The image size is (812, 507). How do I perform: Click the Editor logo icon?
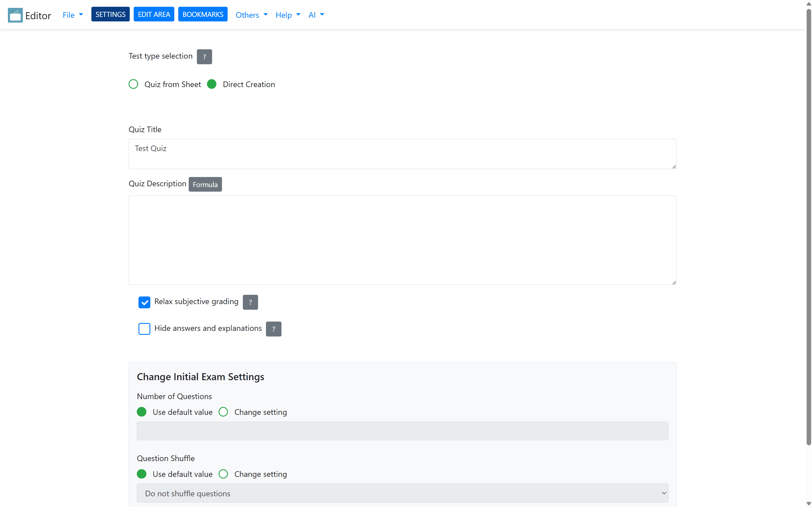[x=15, y=15]
